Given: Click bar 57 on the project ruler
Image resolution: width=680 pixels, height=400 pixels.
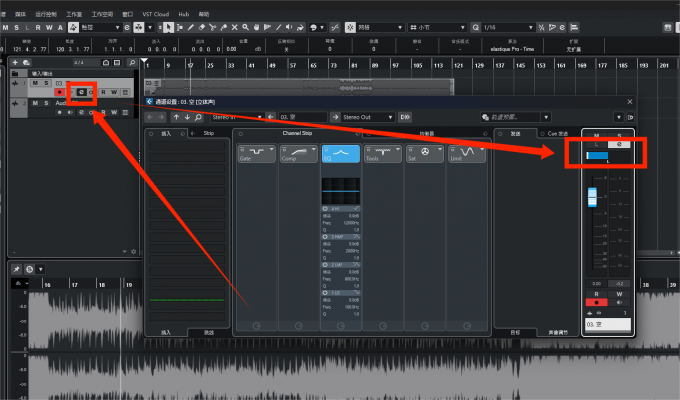Looking at the screenshot, I should click(293, 66).
